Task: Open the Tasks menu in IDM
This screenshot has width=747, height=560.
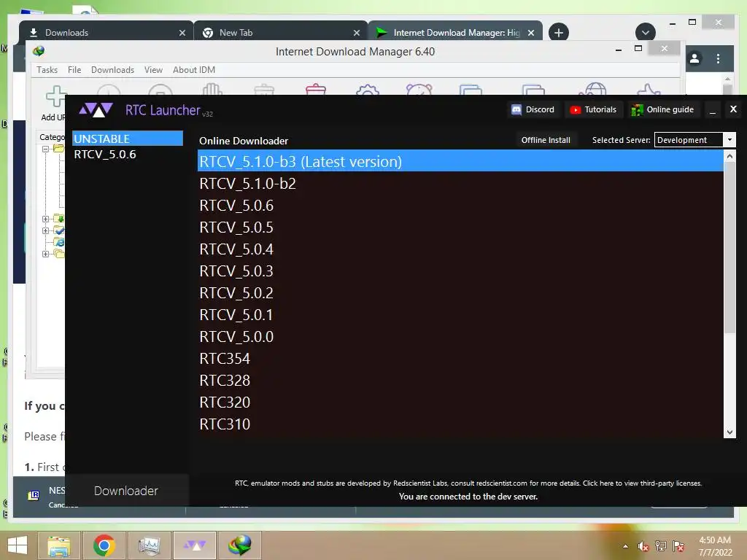Action: [47, 70]
